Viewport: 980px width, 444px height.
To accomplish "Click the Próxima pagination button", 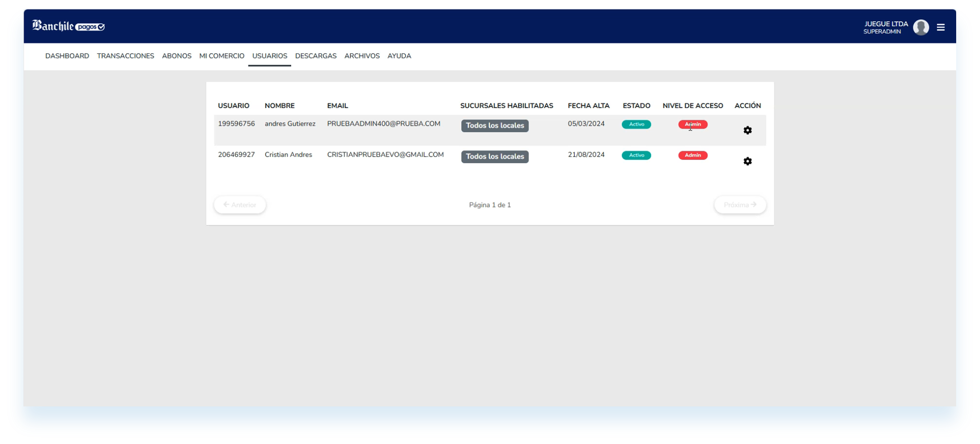I will (740, 205).
